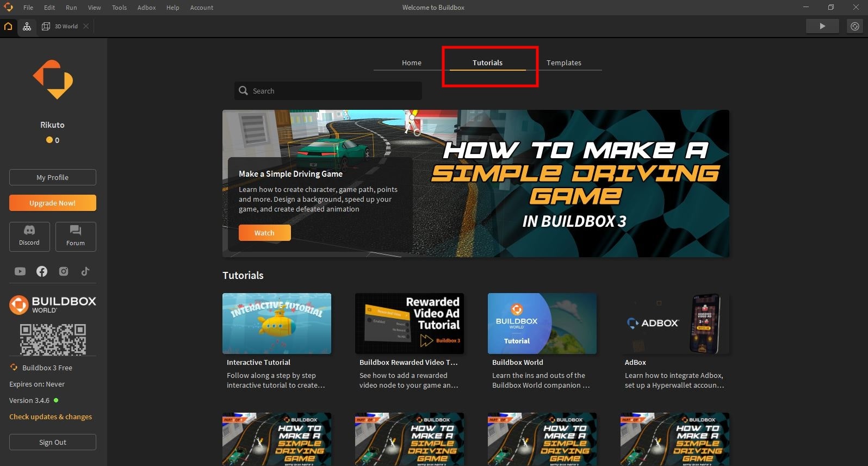Open the mind map node view icon

27,26
